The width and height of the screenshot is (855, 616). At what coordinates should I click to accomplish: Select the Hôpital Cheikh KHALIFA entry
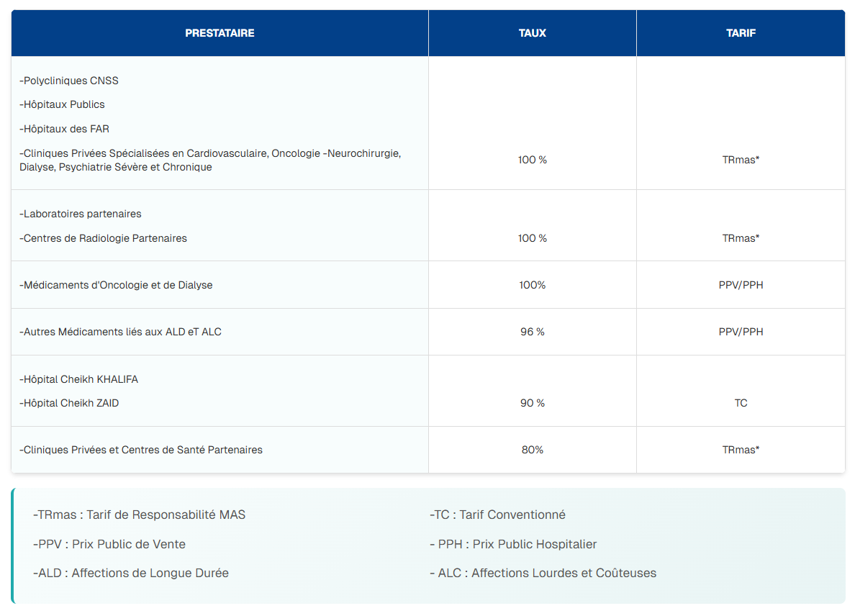78,379
